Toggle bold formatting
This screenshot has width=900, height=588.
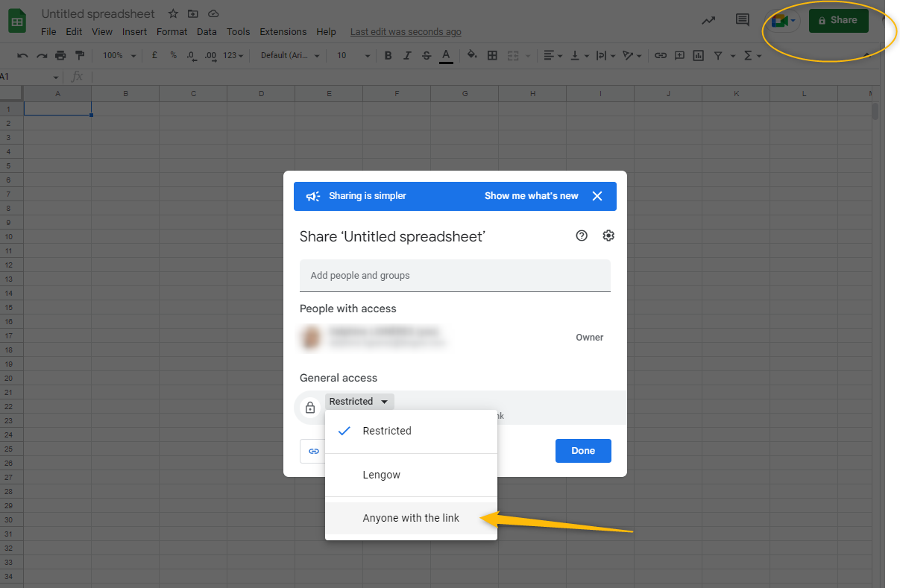[x=387, y=55]
